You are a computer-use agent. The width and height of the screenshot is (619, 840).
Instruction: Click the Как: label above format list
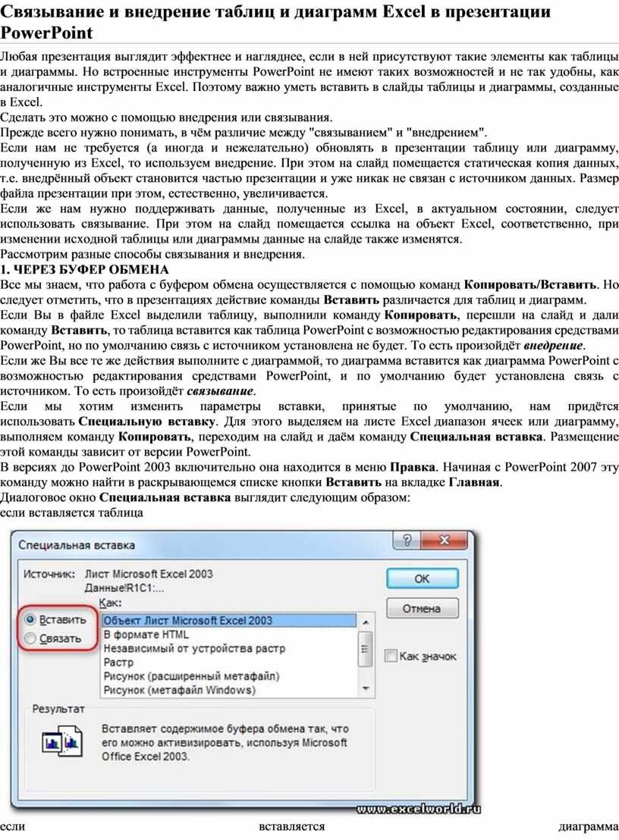111,603
